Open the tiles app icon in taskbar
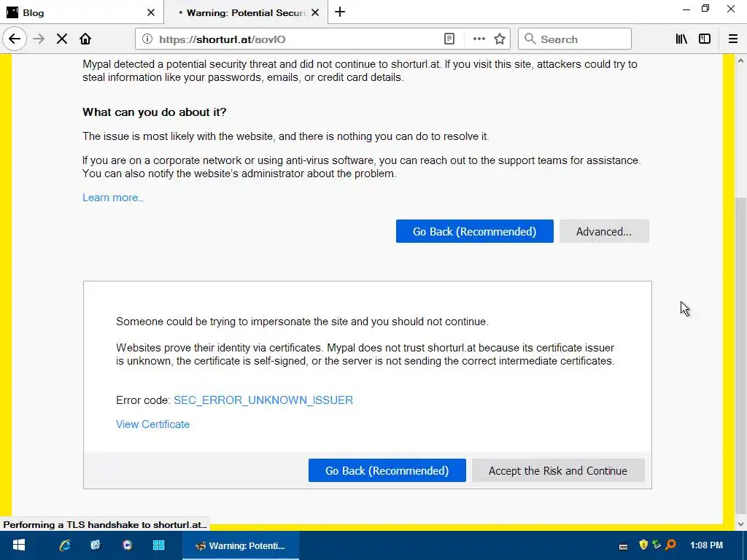 click(158, 545)
